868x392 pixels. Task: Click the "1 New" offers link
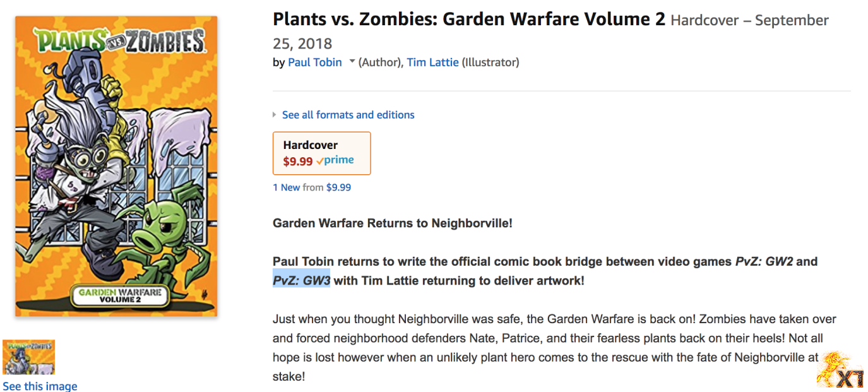click(x=287, y=187)
